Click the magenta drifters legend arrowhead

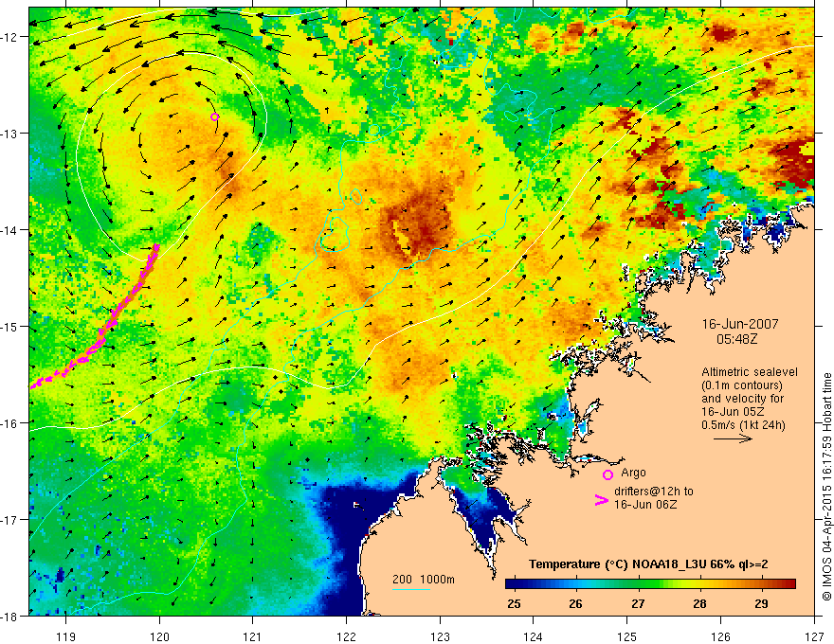pos(601,499)
